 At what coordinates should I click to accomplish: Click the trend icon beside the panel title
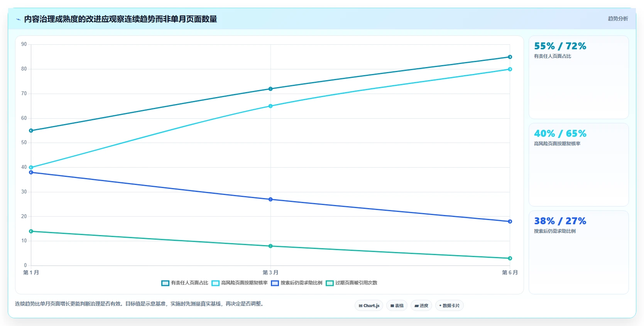(x=19, y=19)
